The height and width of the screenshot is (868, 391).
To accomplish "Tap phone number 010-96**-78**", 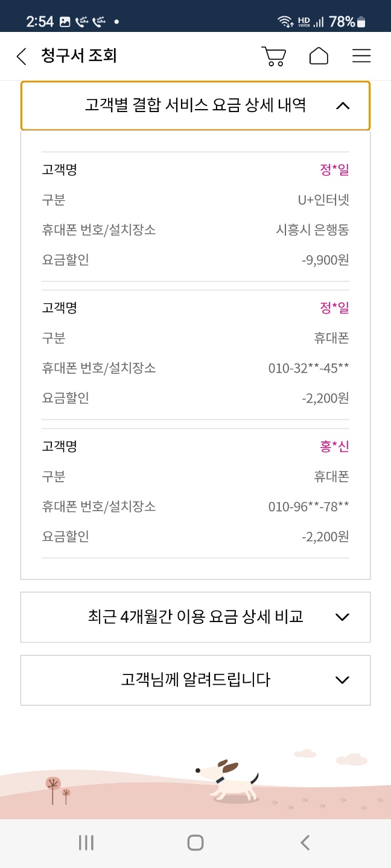I will 308,507.
